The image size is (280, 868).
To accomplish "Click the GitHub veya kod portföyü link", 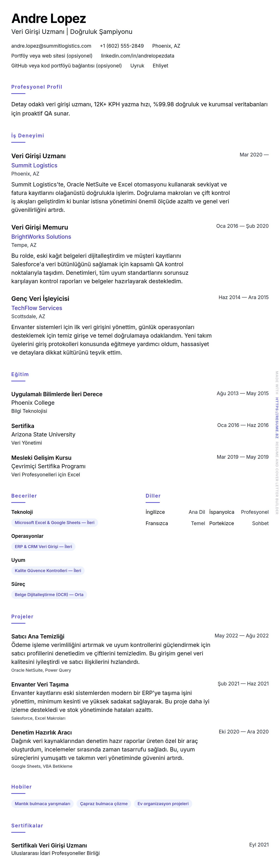I will pyautogui.click(x=66, y=66).
